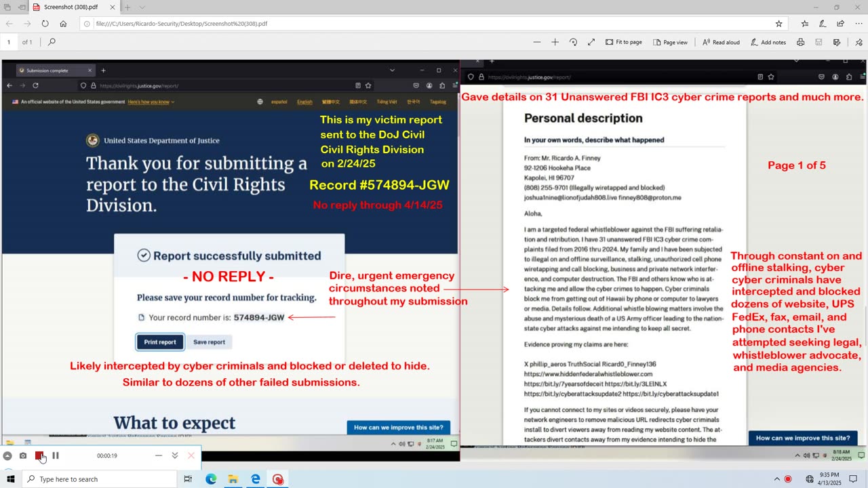The width and height of the screenshot is (868, 488).
Task: Minimize the recorder control bar
Action: pyautogui.click(x=159, y=455)
